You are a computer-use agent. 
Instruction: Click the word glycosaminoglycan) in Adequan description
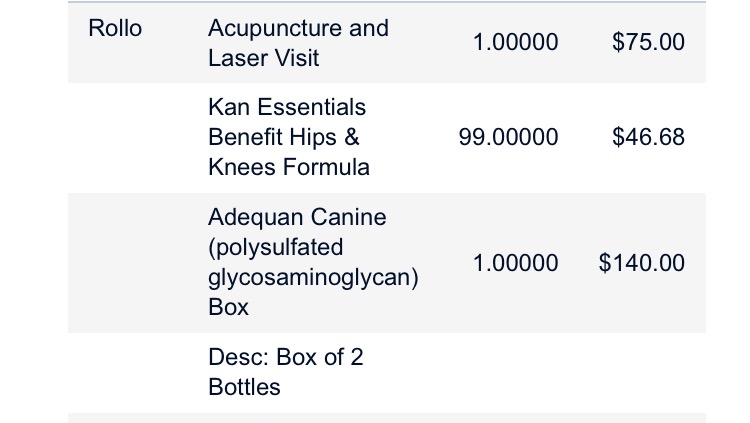(x=313, y=277)
